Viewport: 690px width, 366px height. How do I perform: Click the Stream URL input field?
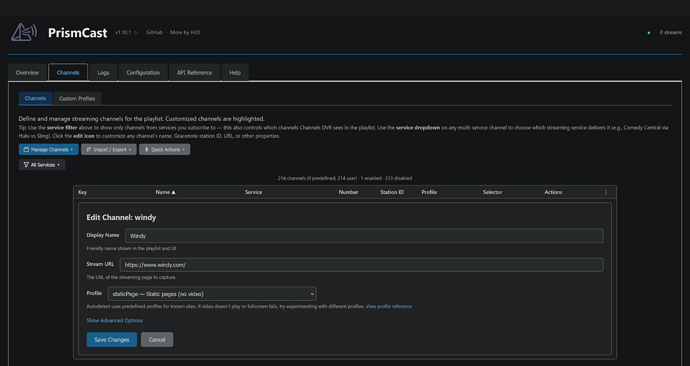point(362,265)
